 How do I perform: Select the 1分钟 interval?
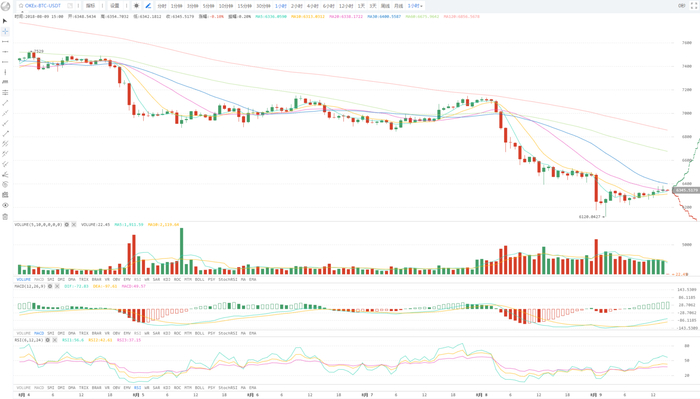click(x=177, y=6)
